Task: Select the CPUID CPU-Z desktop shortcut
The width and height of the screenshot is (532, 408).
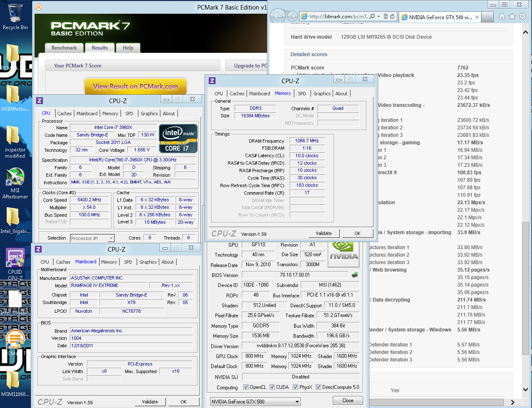Action: 15,264
